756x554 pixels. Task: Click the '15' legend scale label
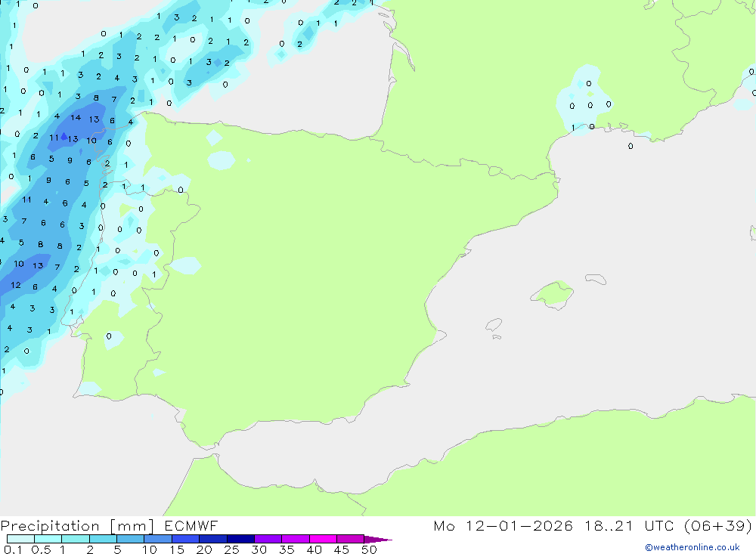(176, 549)
